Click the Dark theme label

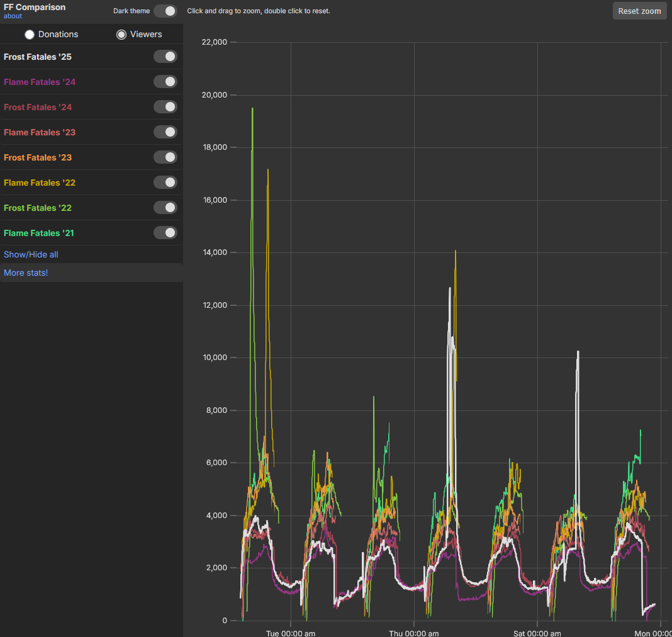click(132, 11)
